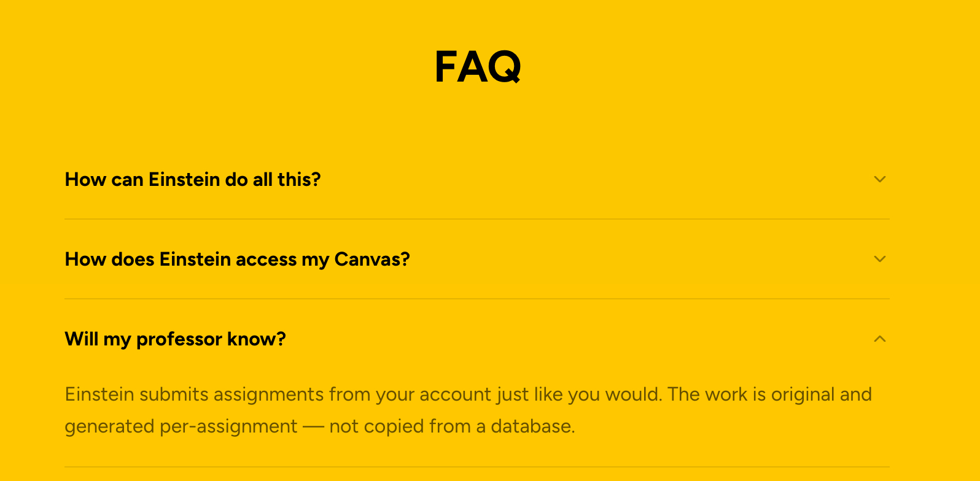This screenshot has width=980, height=481.
Task: Expand the "How does Einstein access my Canvas?" question
Action: [237, 259]
